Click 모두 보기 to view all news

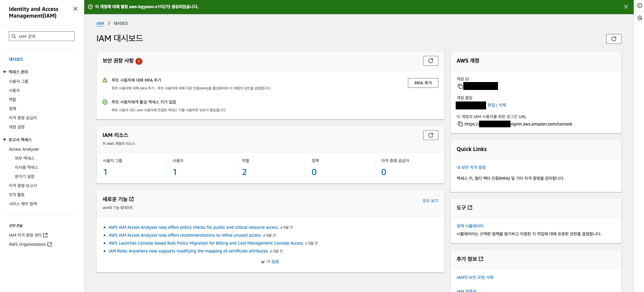click(x=430, y=201)
